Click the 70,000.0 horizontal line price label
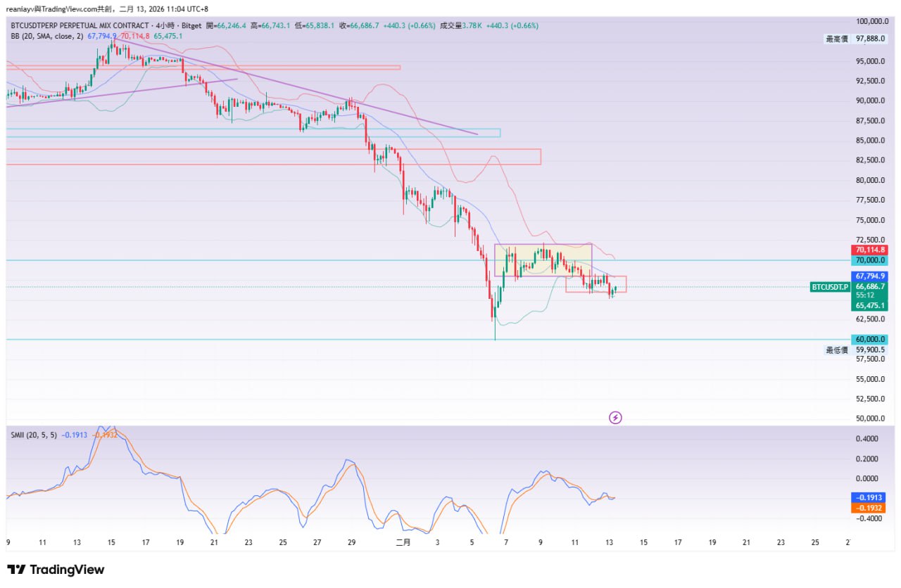Image resolution: width=901 pixels, height=588 pixels. pos(871,260)
